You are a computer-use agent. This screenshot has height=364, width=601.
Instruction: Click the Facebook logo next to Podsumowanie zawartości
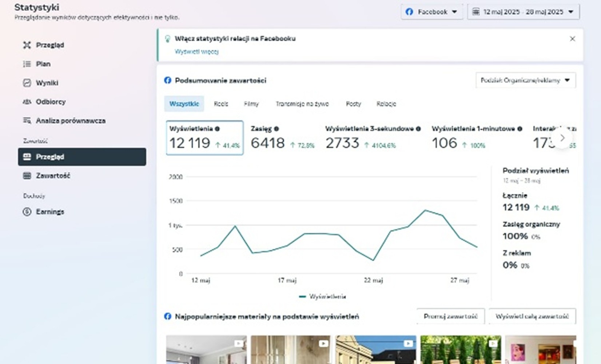167,80
